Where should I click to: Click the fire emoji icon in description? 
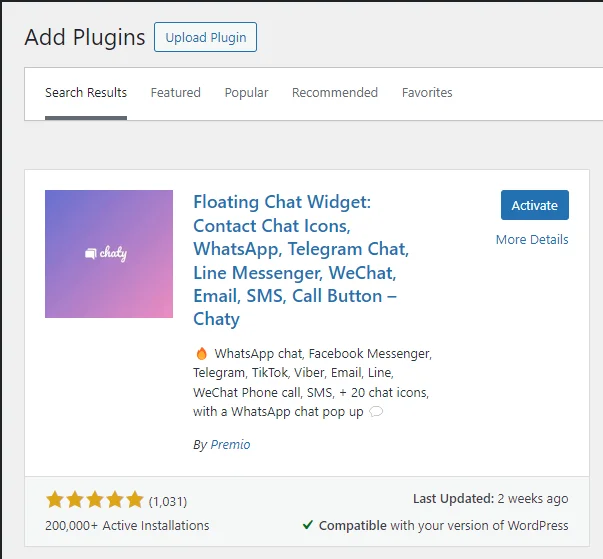tap(202, 353)
